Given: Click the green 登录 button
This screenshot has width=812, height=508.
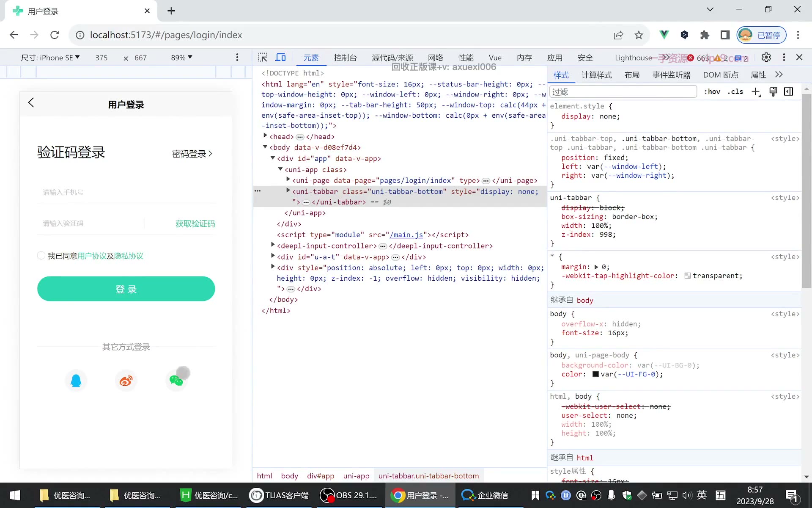Looking at the screenshot, I should [x=126, y=289].
